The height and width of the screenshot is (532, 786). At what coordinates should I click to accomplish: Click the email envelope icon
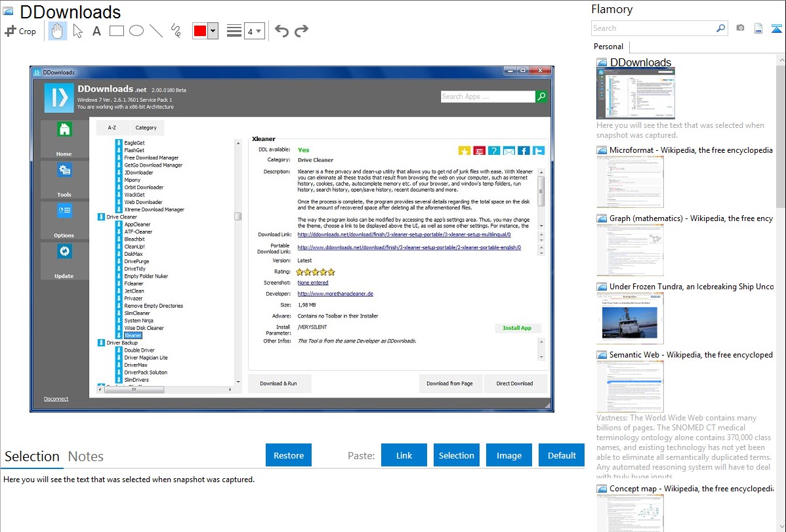pyautogui.click(x=508, y=151)
